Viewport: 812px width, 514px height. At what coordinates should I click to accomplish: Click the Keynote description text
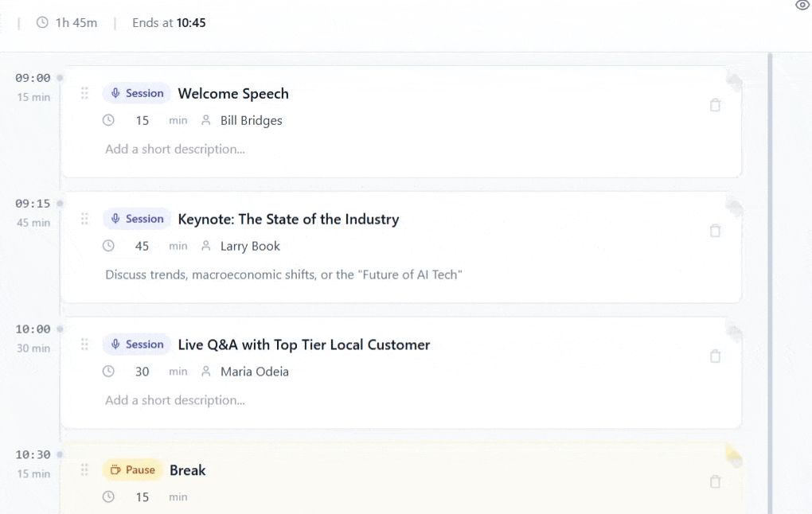(283, 275)
